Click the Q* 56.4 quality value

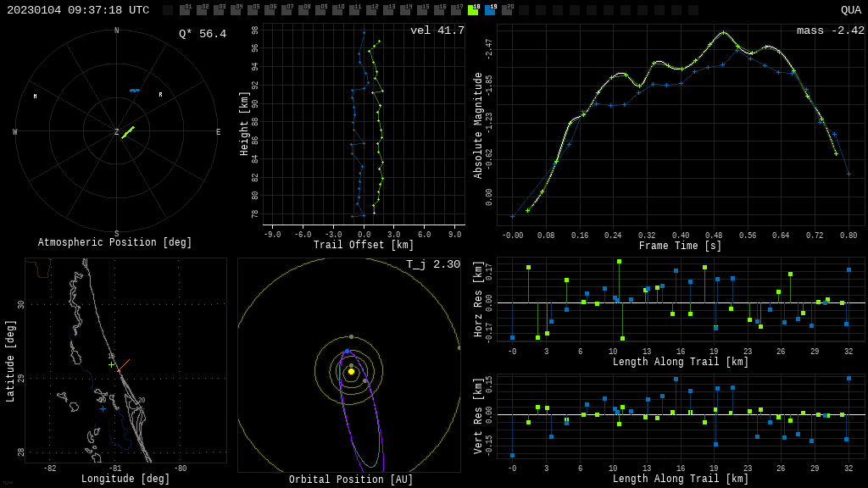[x=202, y=34]
